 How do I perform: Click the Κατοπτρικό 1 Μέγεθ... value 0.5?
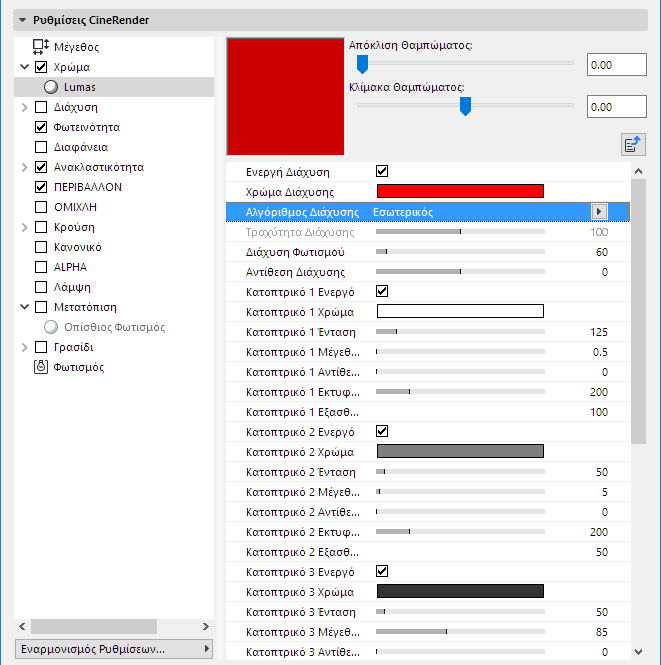[x=600, y=352]
